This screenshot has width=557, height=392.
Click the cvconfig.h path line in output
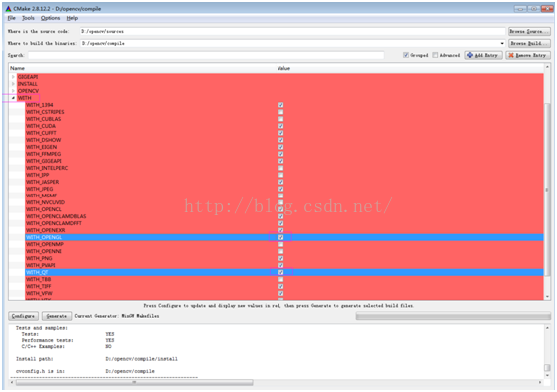click(85, 371)
